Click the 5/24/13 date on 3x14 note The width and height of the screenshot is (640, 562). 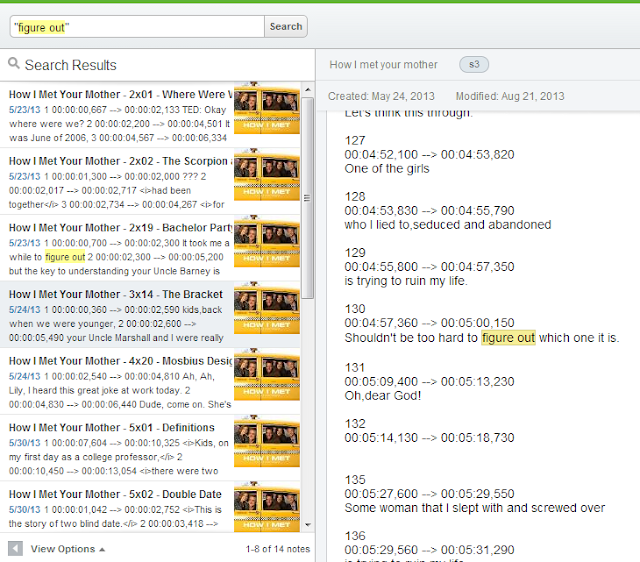click(24, 310)
